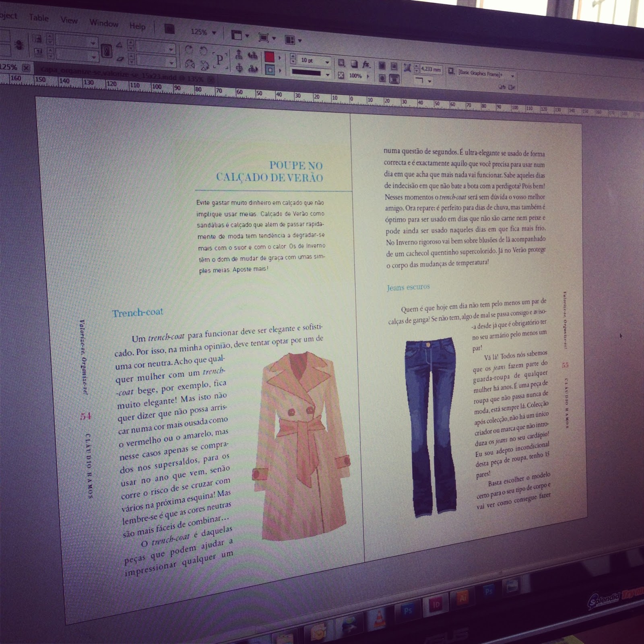Click the 4,233 mm corner size field
Image resolution: width=644 pixels, height=644 pixels.
coord(431,70)
